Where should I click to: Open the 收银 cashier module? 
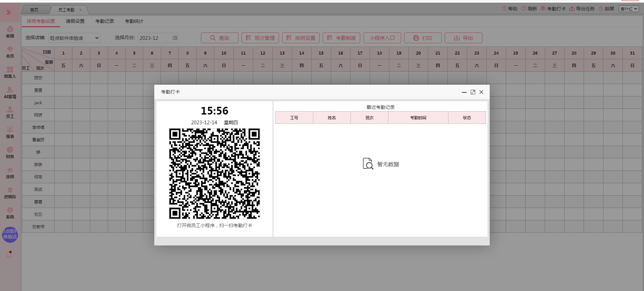(x=10, y=32)
